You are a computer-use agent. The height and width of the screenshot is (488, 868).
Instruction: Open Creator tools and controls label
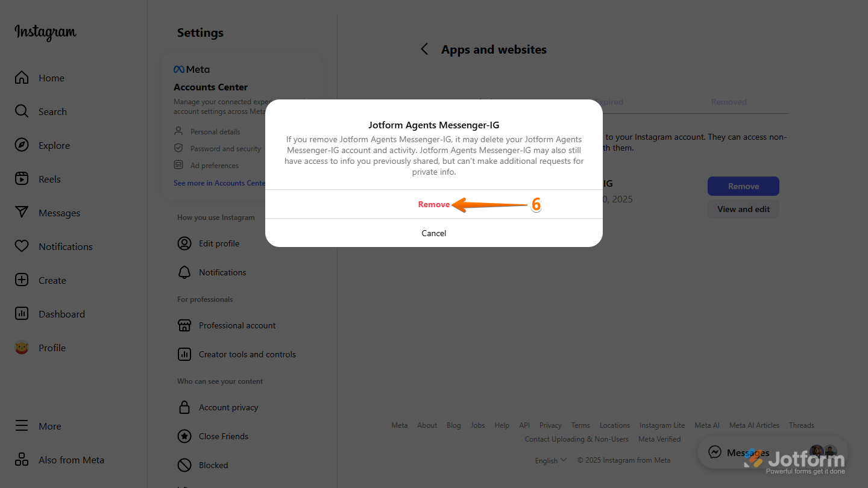pos(248,354)
